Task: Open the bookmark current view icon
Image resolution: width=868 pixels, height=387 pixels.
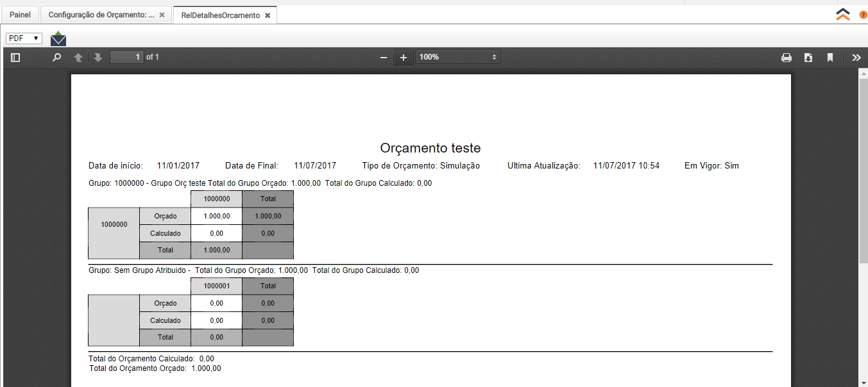Action: 830,58
